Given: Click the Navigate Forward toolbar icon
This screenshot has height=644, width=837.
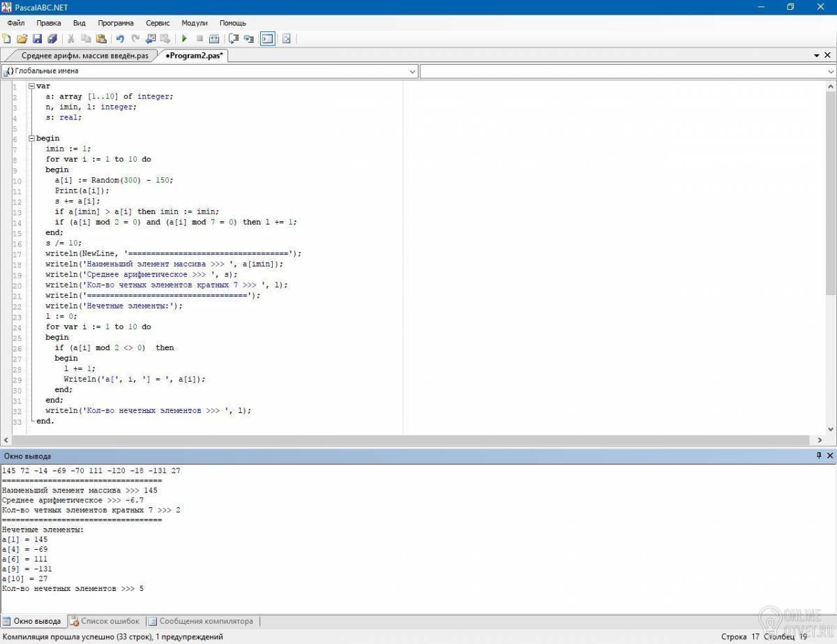Looking at the screenshot, I should [165, 39].
